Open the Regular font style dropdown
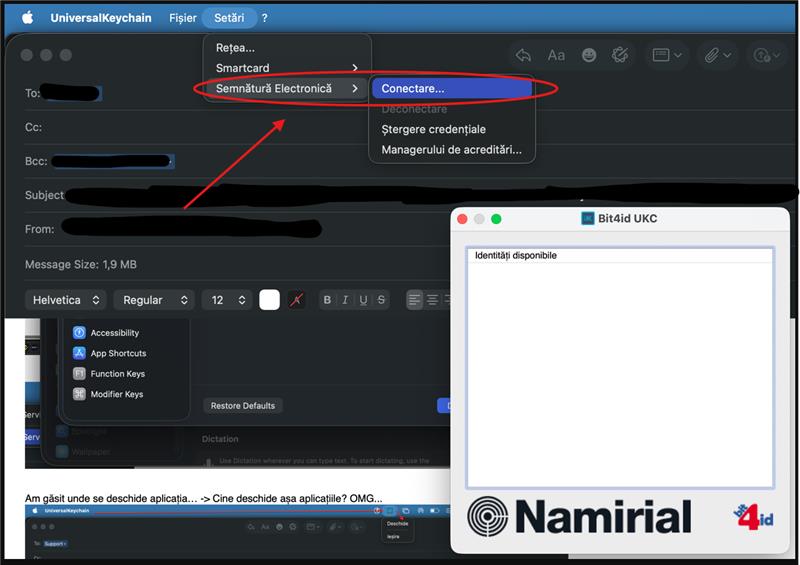 click(x=154, y=300)
